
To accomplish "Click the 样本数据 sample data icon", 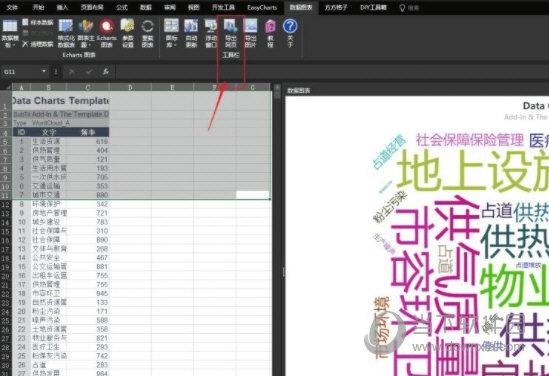I will pos(25,22).
